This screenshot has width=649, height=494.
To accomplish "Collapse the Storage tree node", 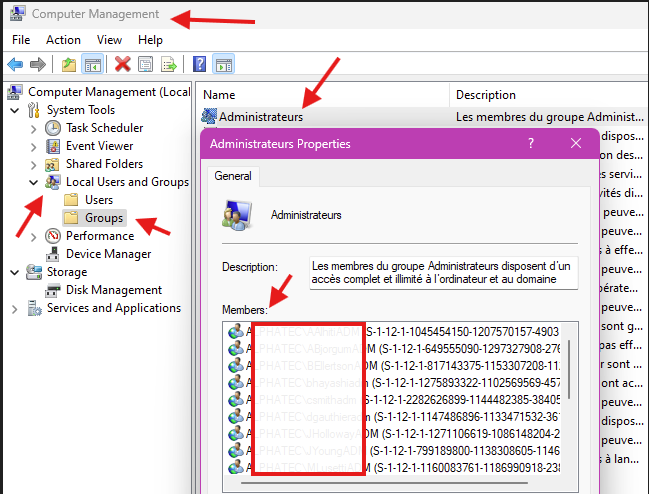I will 14,272.
